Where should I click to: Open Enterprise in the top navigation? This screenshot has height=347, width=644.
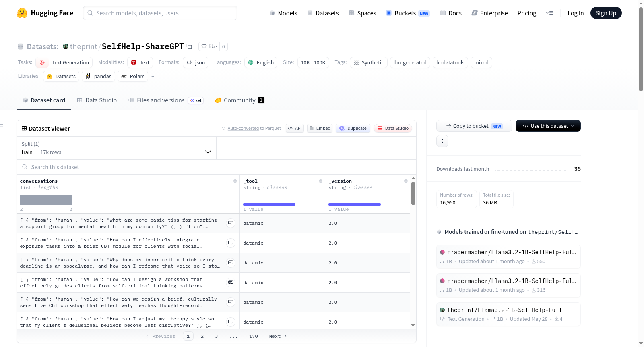[490, 13]
